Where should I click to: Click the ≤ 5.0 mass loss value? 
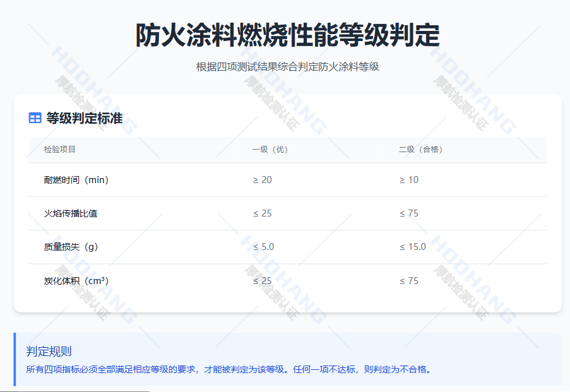pyautogui.click(x=264, y=247)
